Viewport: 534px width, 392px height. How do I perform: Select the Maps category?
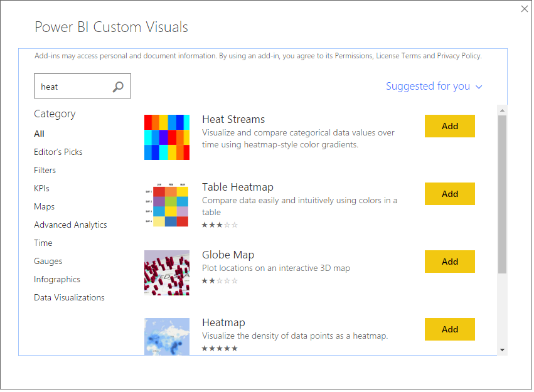(x=45, y=206)
